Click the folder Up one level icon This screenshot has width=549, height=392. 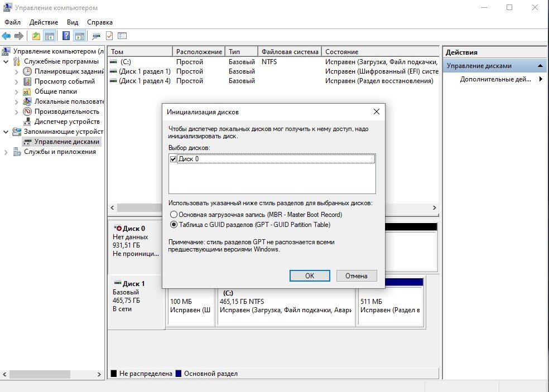36,36
